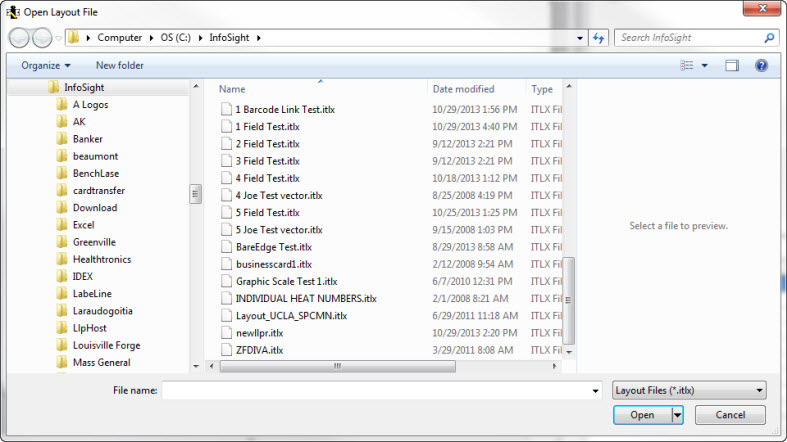Click the Open button's split dropdown arrow
Screen dimensions: 787x442
(x=678, y=415)
